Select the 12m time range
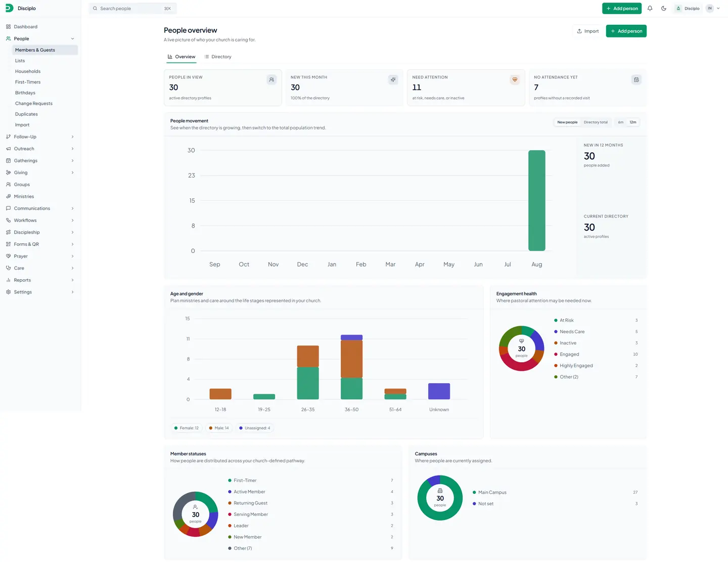Screen dimensions: 728x562 point(633,122)
